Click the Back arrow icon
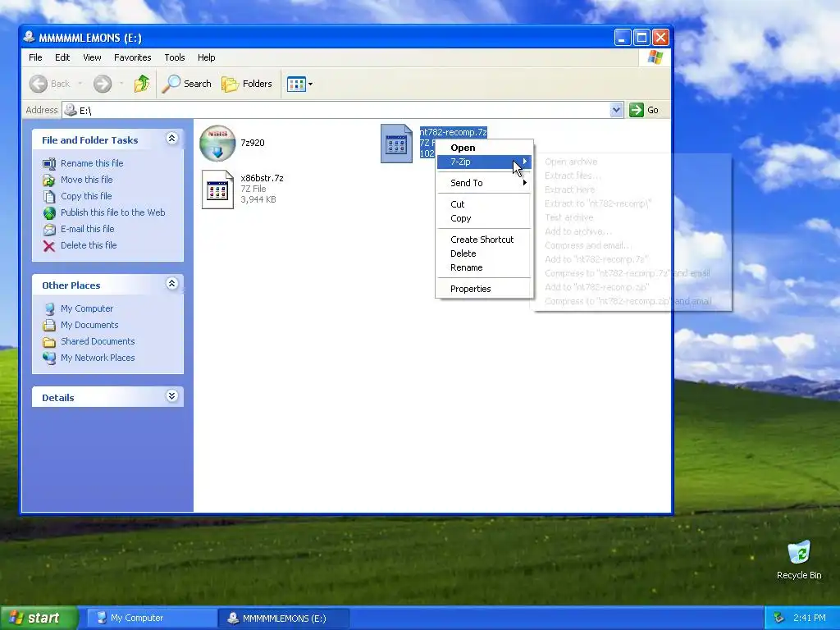This screenshot has height=630, width=840. pyautogui.click(x=39, y=84)
